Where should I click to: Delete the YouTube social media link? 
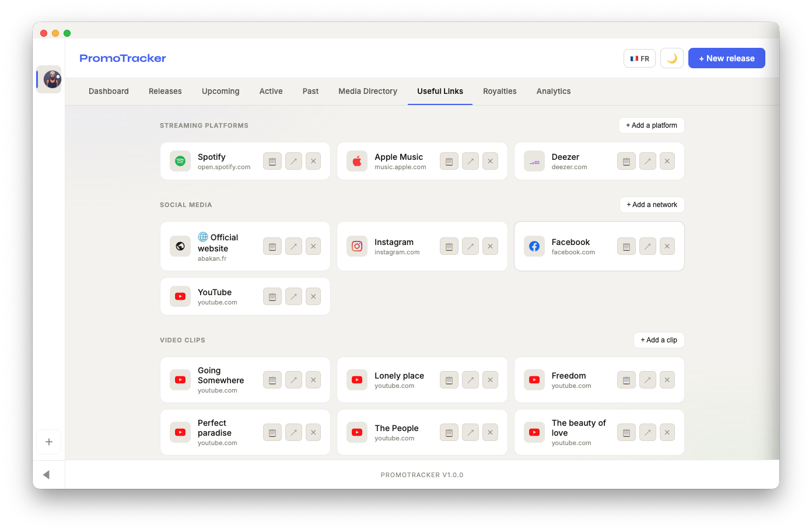[313, 297]
